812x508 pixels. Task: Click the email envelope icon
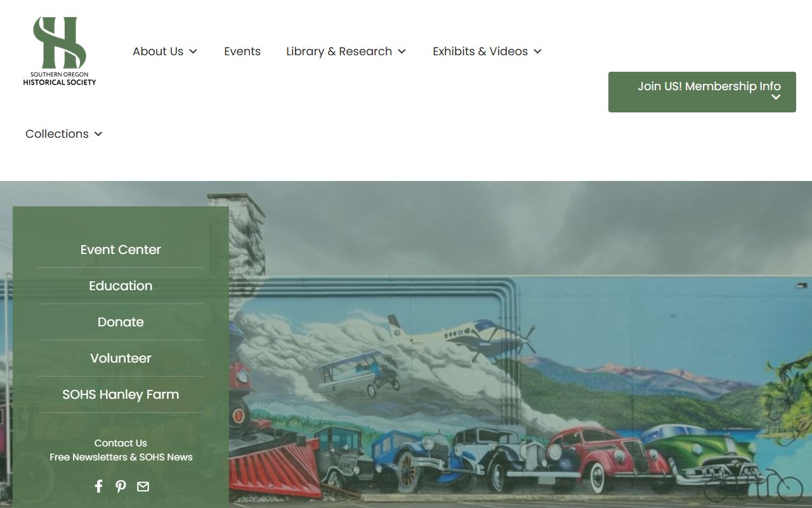(143, 486)
